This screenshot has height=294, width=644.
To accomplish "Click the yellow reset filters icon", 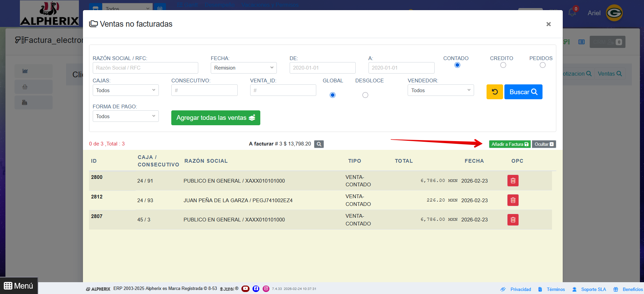I will click(x=494, y=92).
